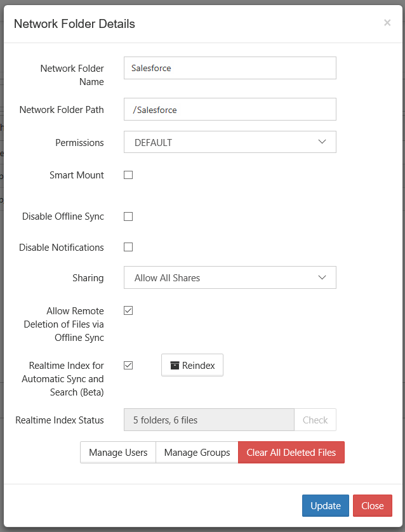Open the Manage Groups panel

coord(197,452)
